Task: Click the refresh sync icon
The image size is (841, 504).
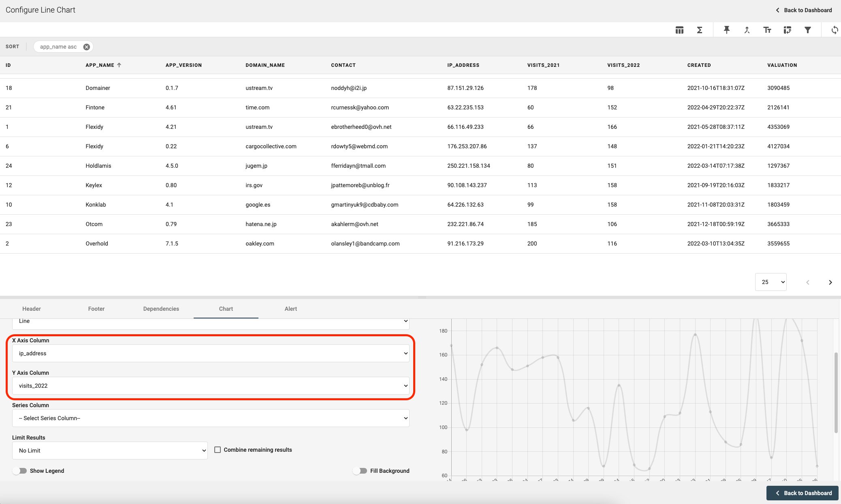Action: click(x=835, y=30)
